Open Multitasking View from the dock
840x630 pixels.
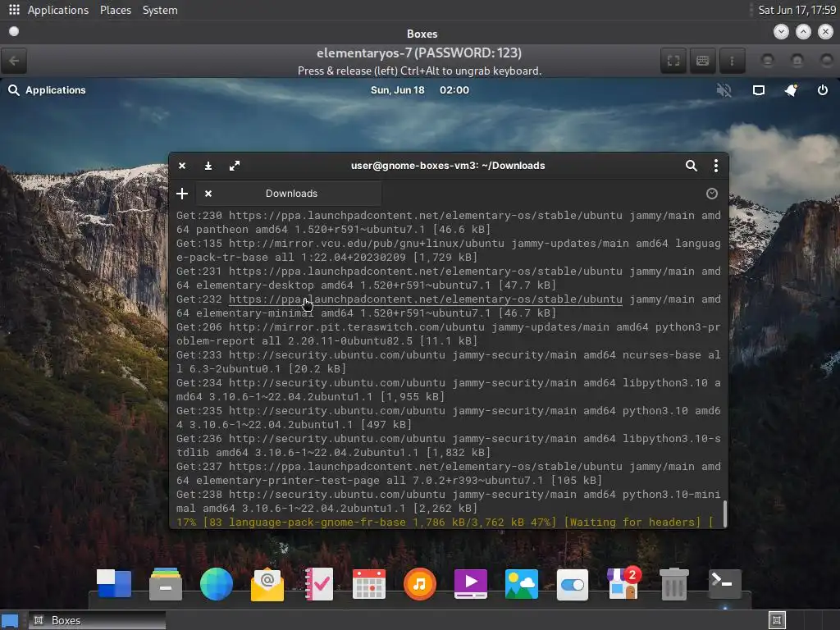pyautogui.click(x=114, y=583)
